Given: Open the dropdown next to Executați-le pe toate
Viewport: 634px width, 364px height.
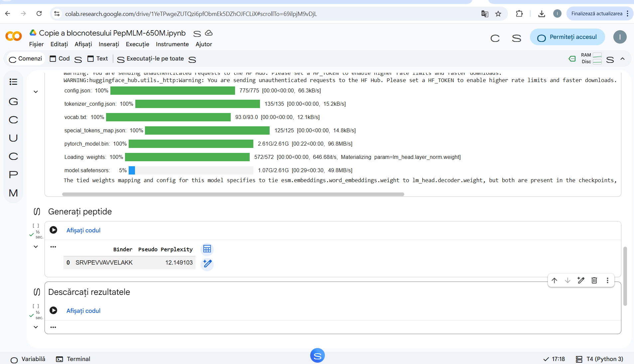Looking at the screenshot, I should tap(192, 59).
